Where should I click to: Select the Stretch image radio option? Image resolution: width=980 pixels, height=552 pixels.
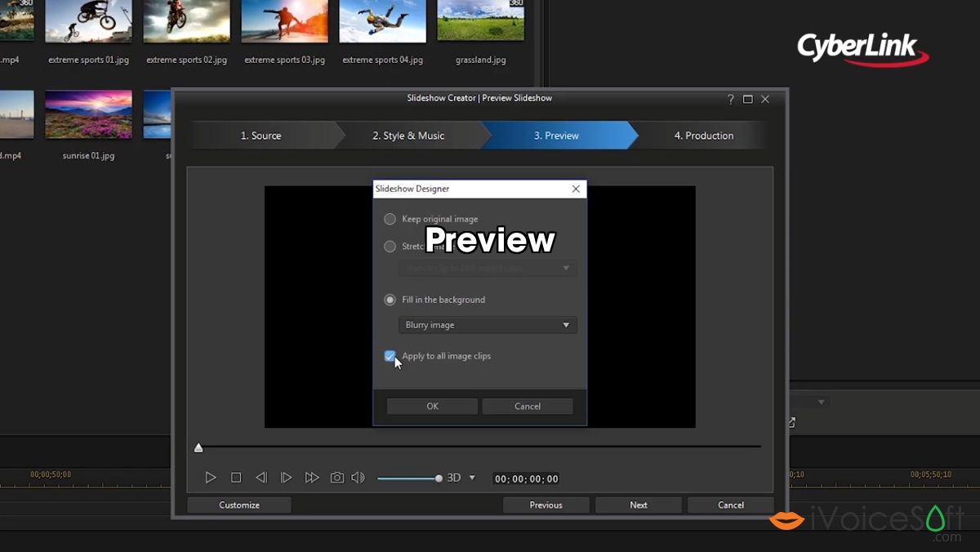click(390, 246)
